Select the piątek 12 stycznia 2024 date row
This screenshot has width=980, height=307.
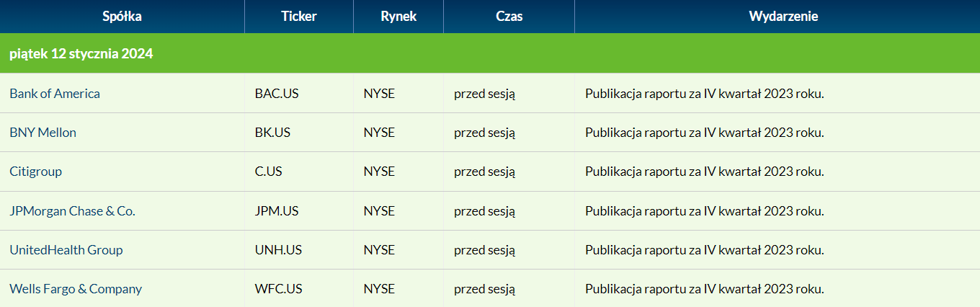[x=490, y=53]
